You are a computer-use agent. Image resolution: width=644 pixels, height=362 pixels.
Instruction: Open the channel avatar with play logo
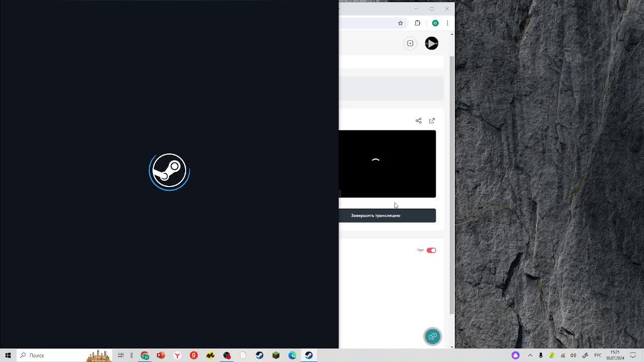(x=432, y=43)
